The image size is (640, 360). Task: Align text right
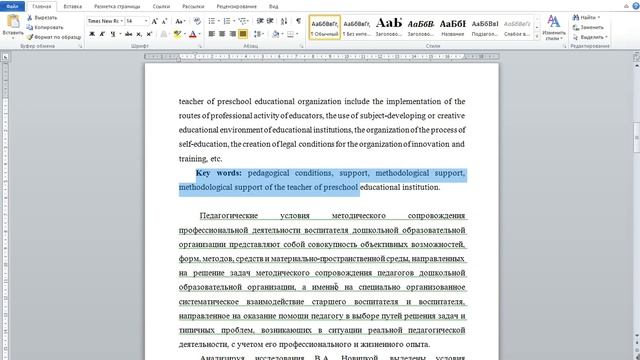(232, 34)
